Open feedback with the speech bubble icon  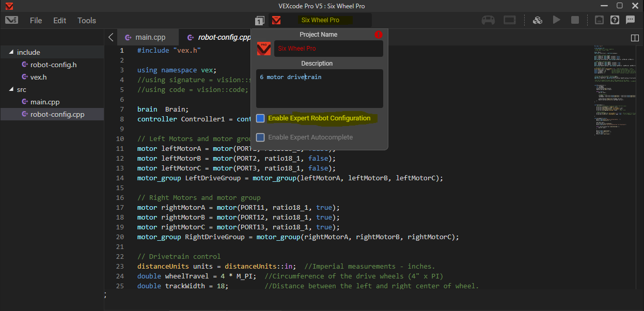[631, 20]
